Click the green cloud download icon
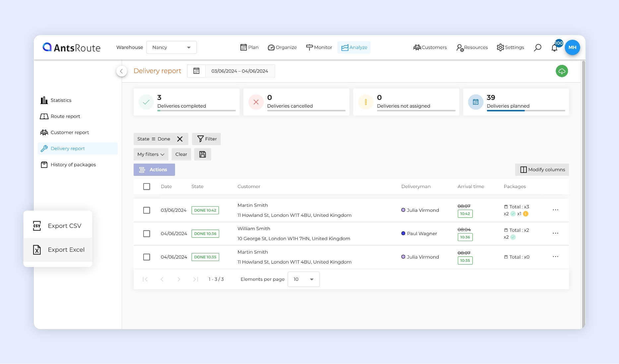 562,71
